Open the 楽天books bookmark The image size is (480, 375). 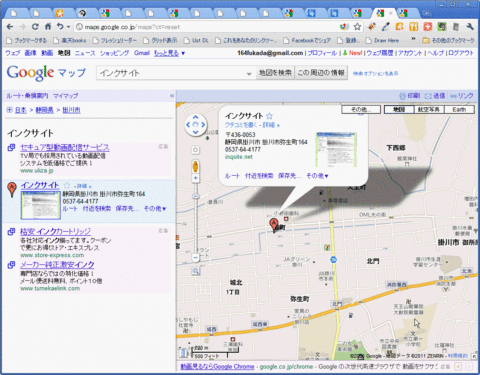click(70, 40)
